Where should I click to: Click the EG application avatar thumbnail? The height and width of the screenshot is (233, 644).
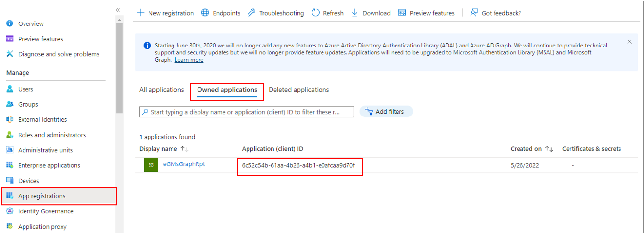click(151, 165)
